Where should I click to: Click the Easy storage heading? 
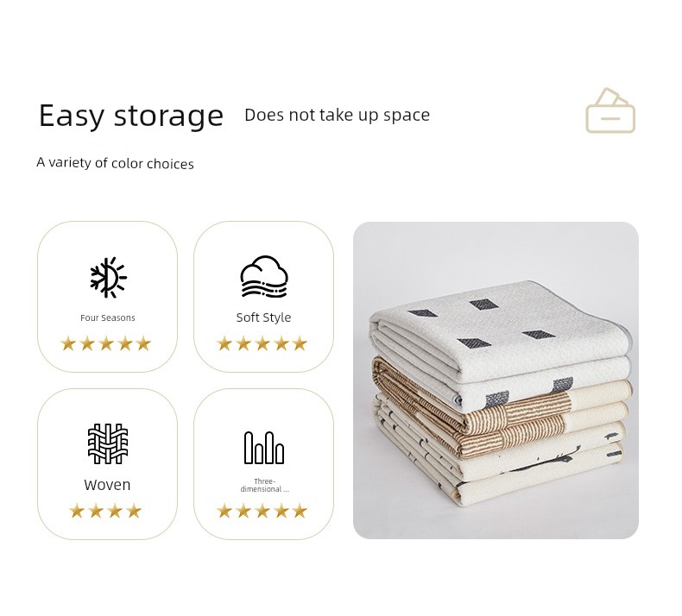pyautogui.click(x=131, y=116)
